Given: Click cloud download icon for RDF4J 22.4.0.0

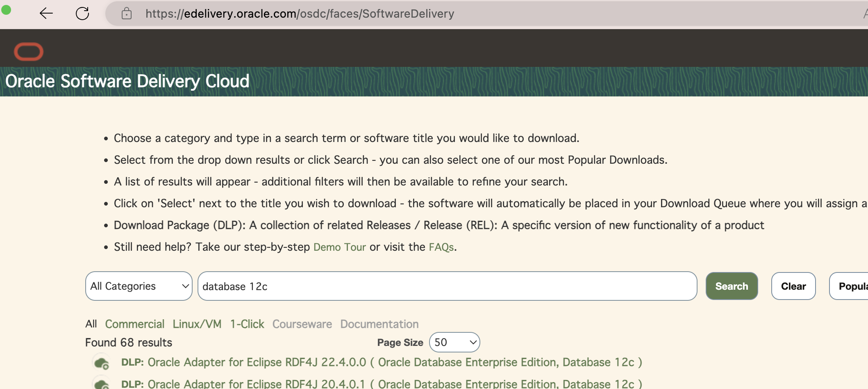Looking at the screenshot, I should point(101,363).
